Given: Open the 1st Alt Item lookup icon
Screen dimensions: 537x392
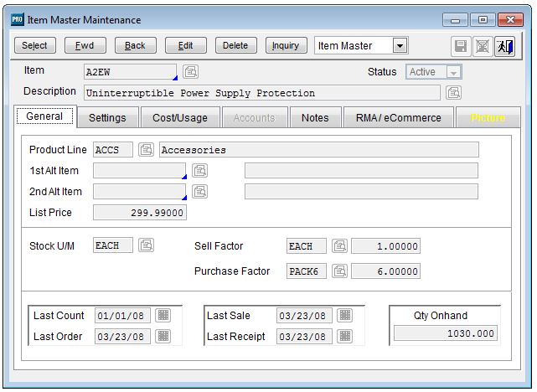Looking at the screenshot, I should (x=199, y=171).
